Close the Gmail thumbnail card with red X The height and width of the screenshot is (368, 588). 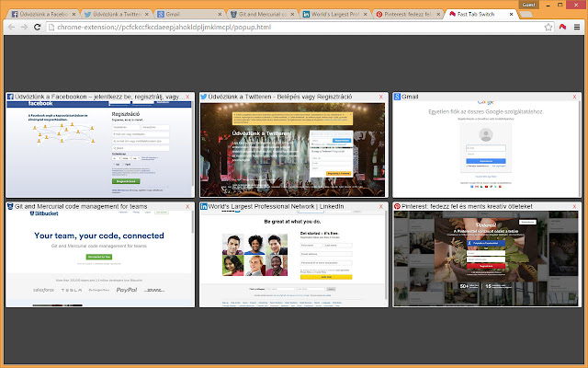(574, 97)
